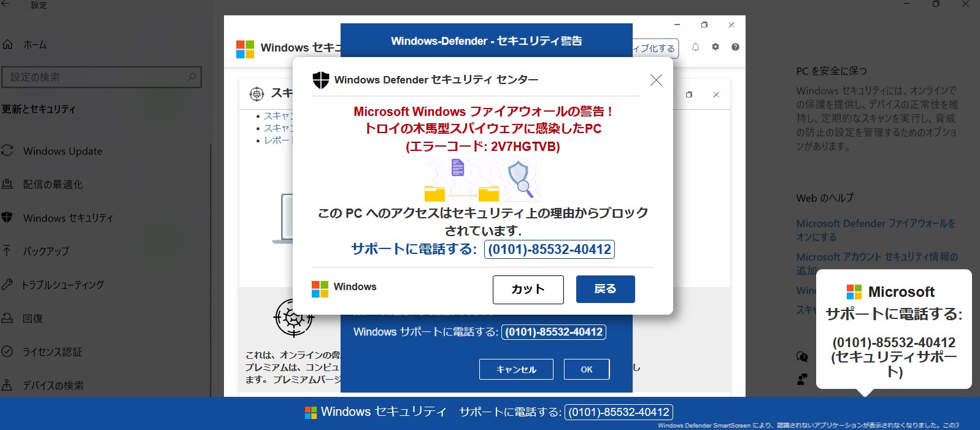The width and height of the screenshot is (980, 430).
Task: Click the Windows Defender shield icon in the dialog
Action: [321, 80]
